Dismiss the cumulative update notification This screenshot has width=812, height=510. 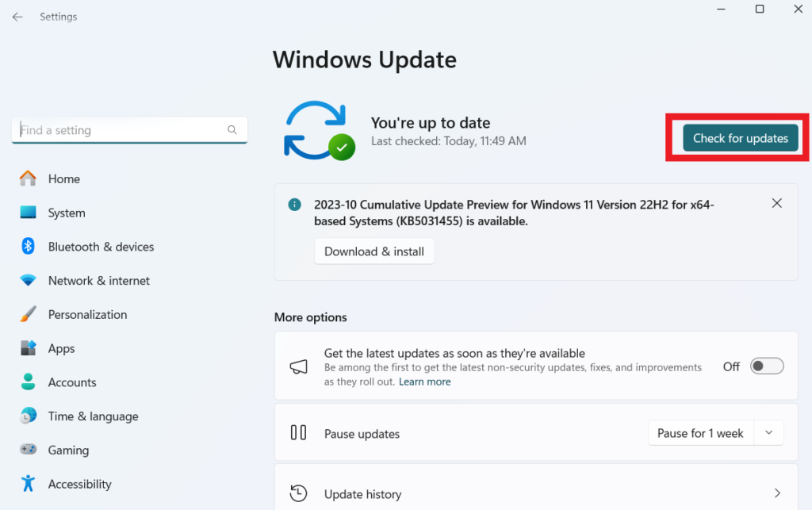pos(776,203)
